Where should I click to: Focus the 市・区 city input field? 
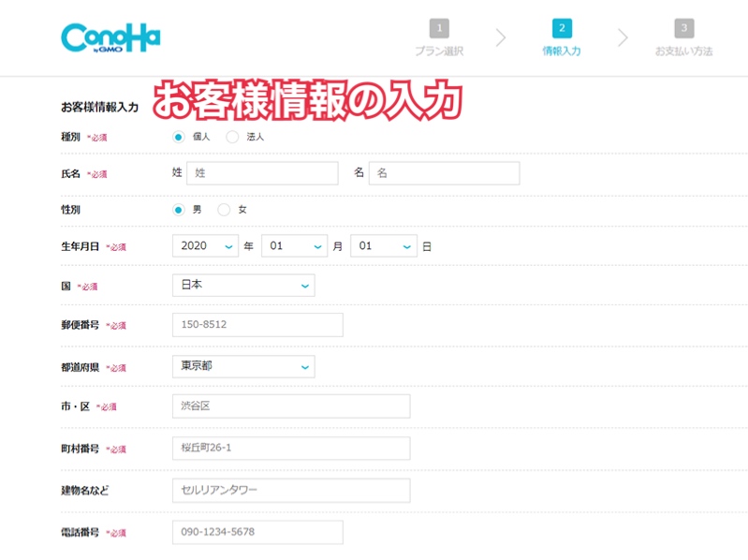[291, 406]
